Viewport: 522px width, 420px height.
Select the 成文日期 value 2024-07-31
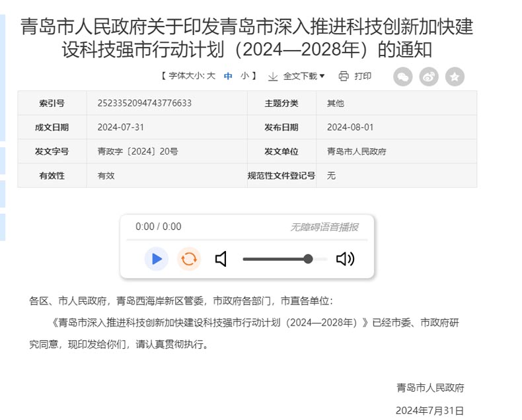click(120, 127)
